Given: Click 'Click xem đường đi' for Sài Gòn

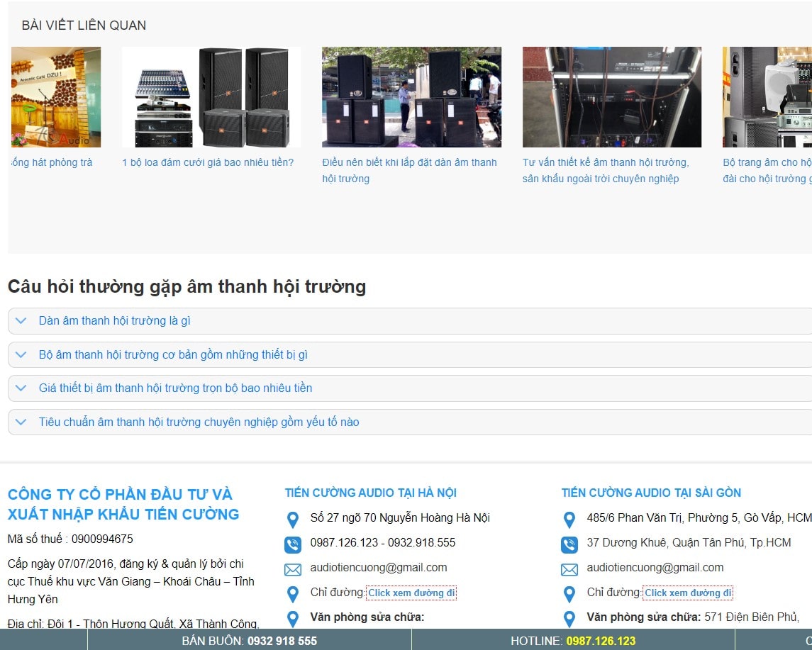Looking at the screenshot, I should 688,593.
